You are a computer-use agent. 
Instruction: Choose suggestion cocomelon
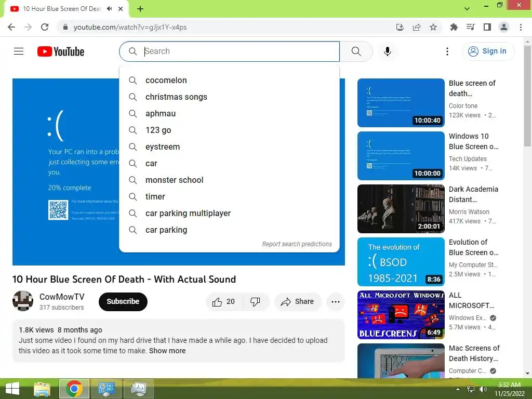point(229,81)
